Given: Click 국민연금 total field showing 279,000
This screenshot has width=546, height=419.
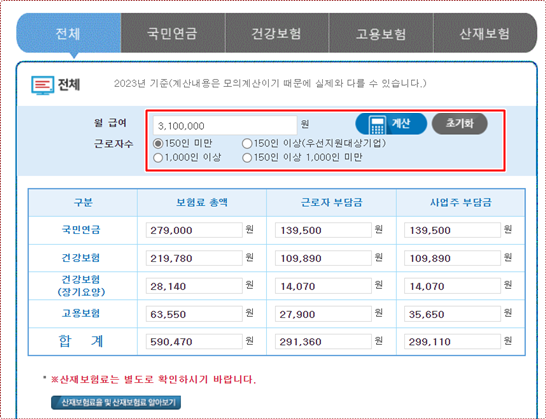Looking at the screenshot, I should [x=194, y=230].
